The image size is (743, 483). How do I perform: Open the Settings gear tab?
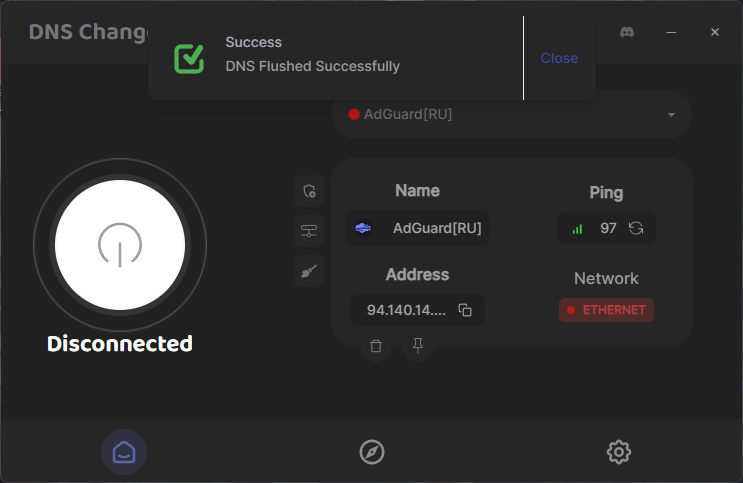click(619, 452)
